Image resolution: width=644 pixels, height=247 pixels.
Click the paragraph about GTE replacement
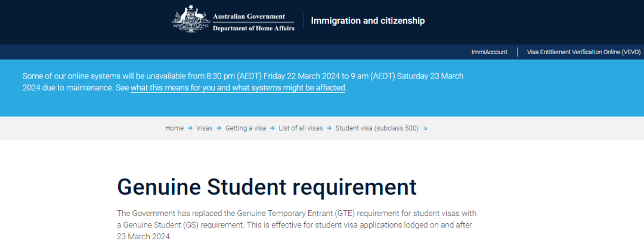[297, 225]
